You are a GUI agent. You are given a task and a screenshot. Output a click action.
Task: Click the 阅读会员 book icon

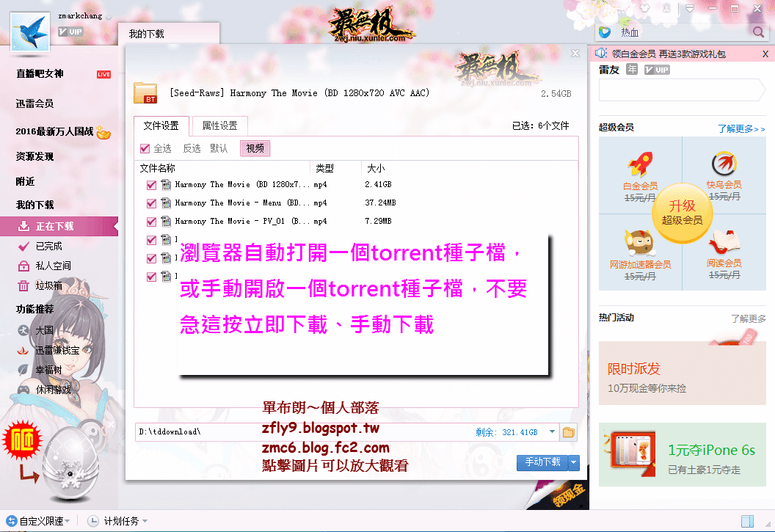[724, 243]
